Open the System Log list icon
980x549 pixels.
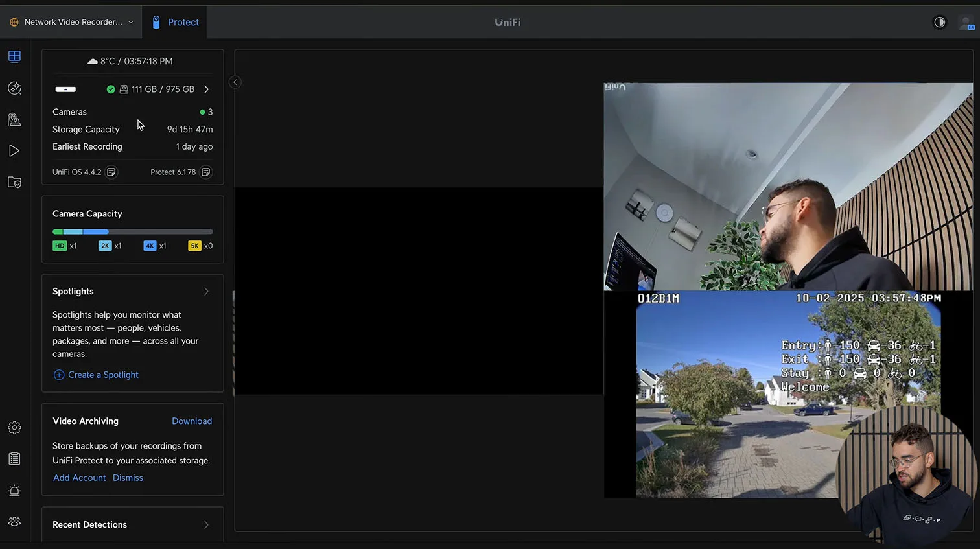click(x=14, y=459)
